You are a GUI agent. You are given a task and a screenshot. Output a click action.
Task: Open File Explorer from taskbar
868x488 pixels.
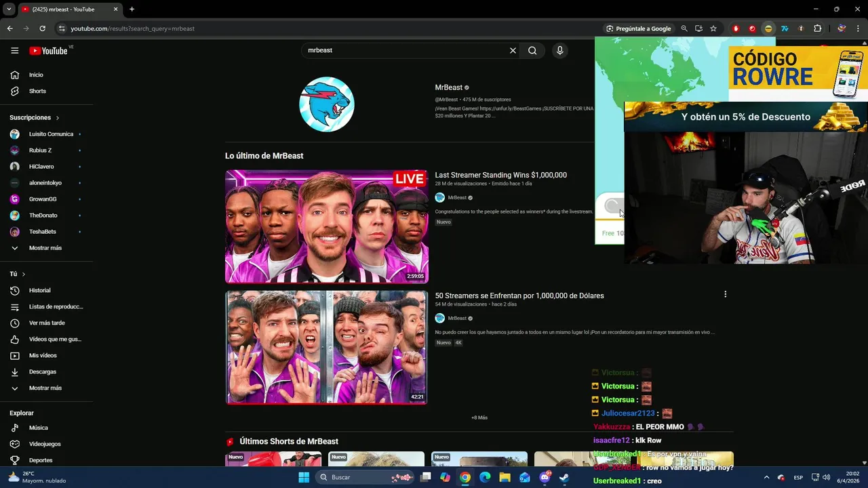pos(505,477)
